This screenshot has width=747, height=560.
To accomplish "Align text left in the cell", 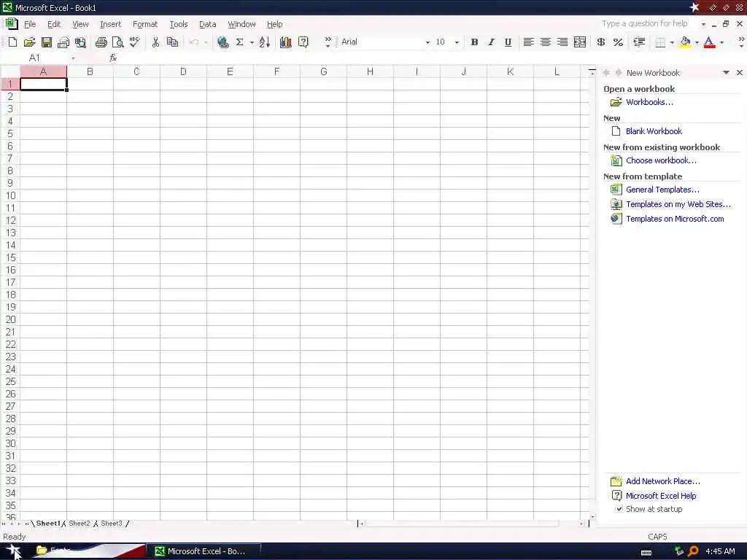I will (x=528, y=42).
